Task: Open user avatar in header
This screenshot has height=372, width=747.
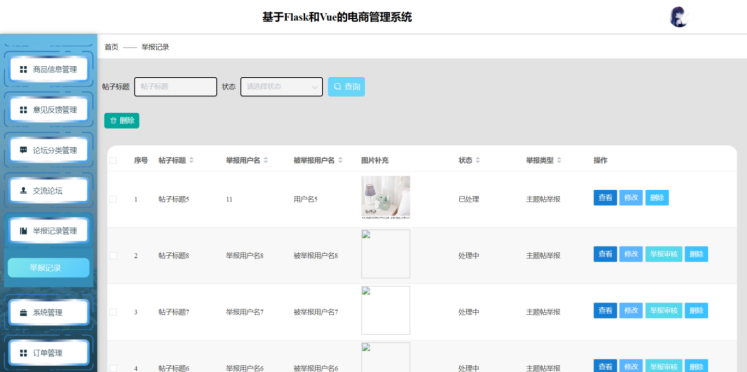Action: (679, 17)
